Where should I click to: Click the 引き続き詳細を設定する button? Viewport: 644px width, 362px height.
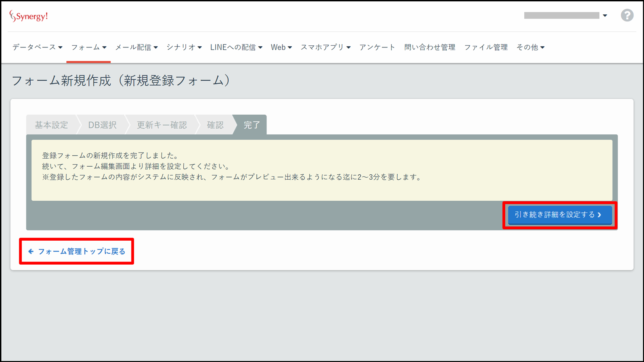tap(560, 215)
